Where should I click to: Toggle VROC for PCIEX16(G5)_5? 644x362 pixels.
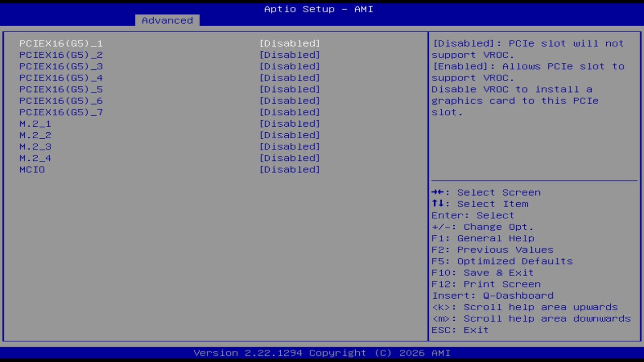[x=290, y=89]
